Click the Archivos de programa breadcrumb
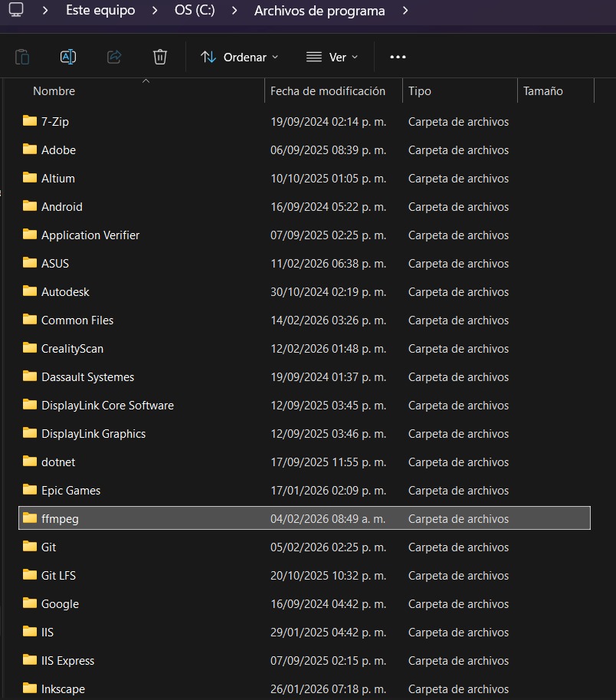616x700 pixels. [x=319, y=10]
